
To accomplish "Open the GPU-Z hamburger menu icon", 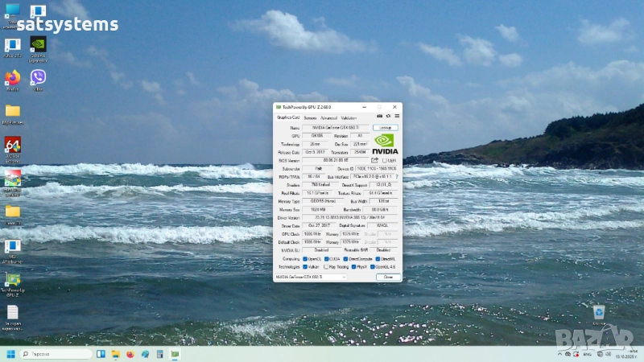I will [395, 117].
